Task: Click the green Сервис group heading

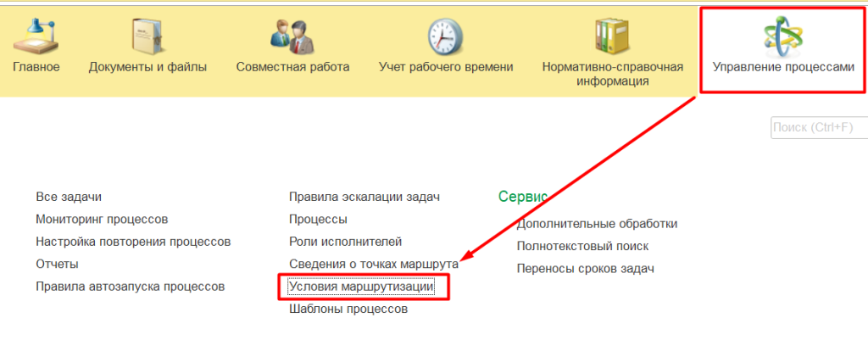Action: [523, 196]
